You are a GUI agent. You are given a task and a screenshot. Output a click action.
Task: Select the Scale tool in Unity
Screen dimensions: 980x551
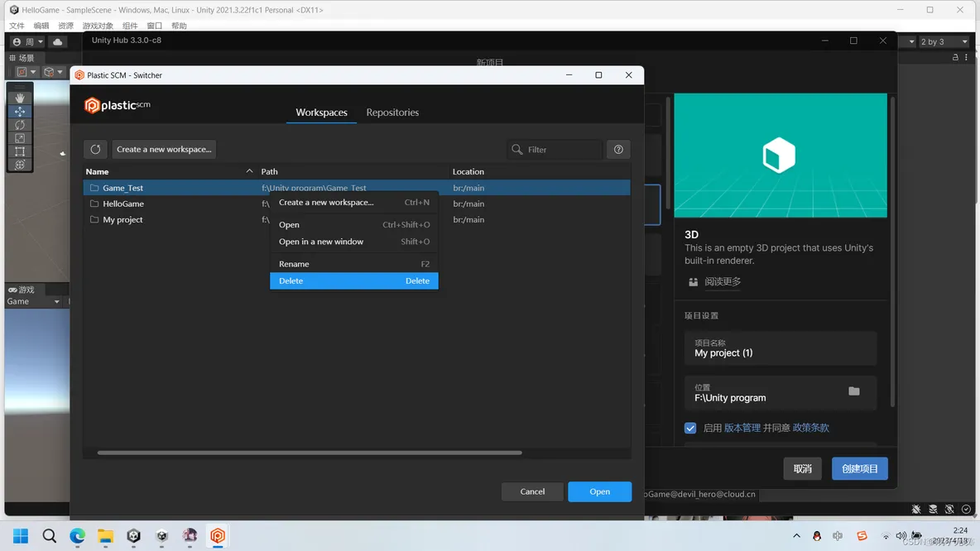coord(20,138)
